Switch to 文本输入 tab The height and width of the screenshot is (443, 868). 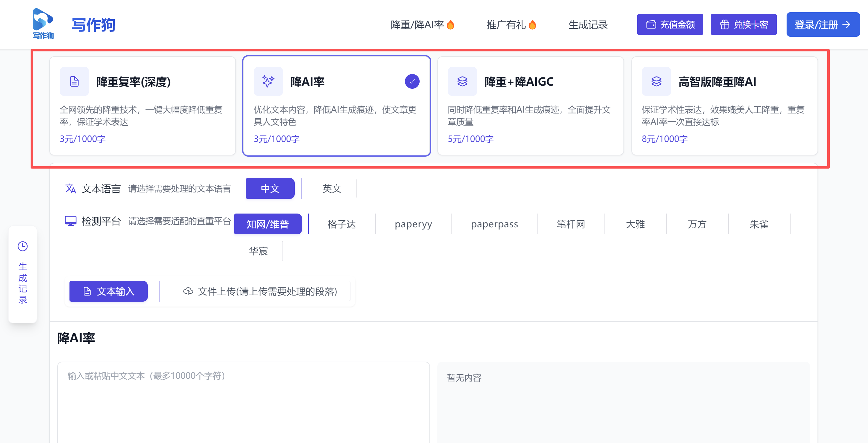[108, 291]
